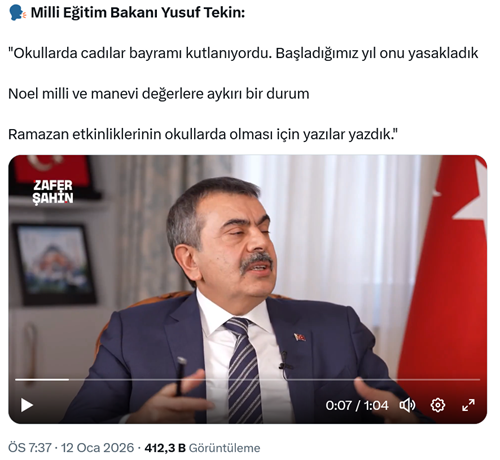Click the Turkish flag in the video frame
The image size is (500, 460).
click(x=447, y=267)
